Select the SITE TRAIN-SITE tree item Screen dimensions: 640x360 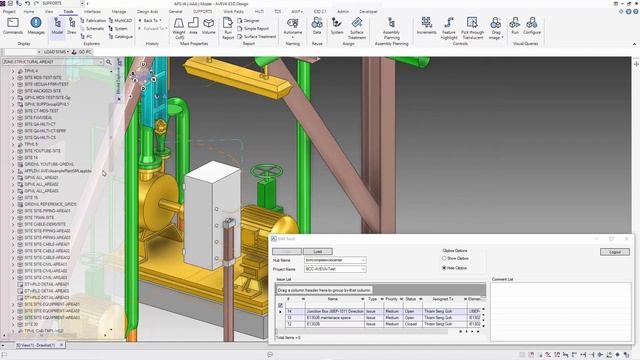(x=39, y=218)
